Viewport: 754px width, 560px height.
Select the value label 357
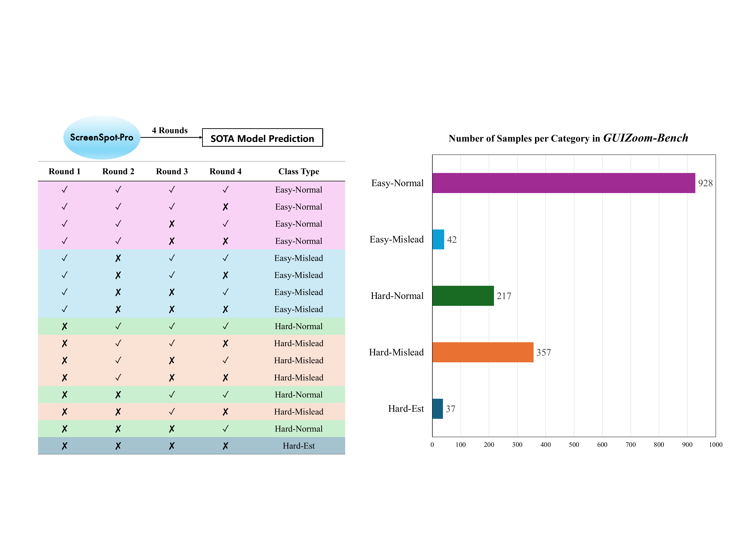click(543, 353)
